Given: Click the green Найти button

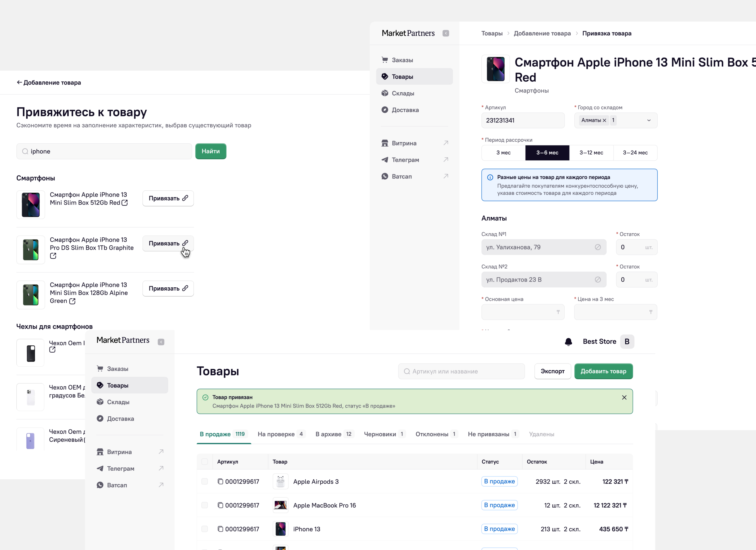Looking at the screenshot, I should pos(211,151).
